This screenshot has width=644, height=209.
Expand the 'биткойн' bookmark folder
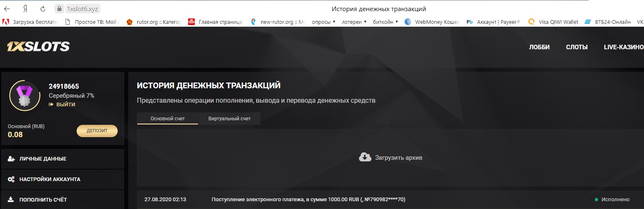(385, 22)
